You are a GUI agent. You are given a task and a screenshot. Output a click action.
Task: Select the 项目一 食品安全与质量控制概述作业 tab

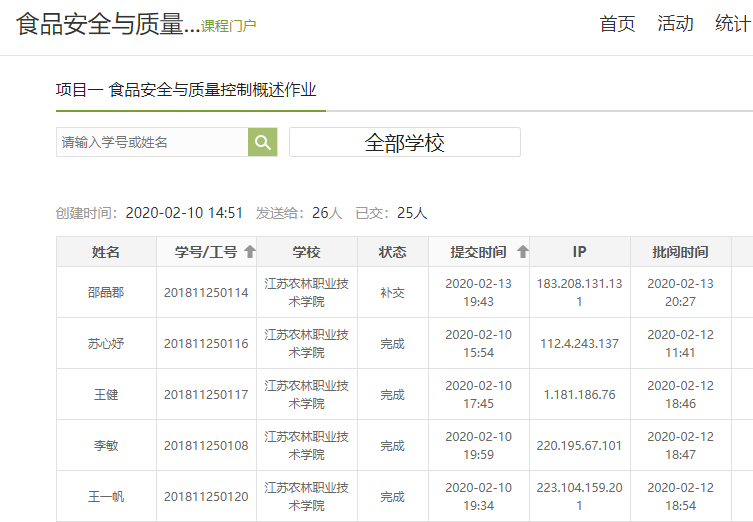click(190, 90)
